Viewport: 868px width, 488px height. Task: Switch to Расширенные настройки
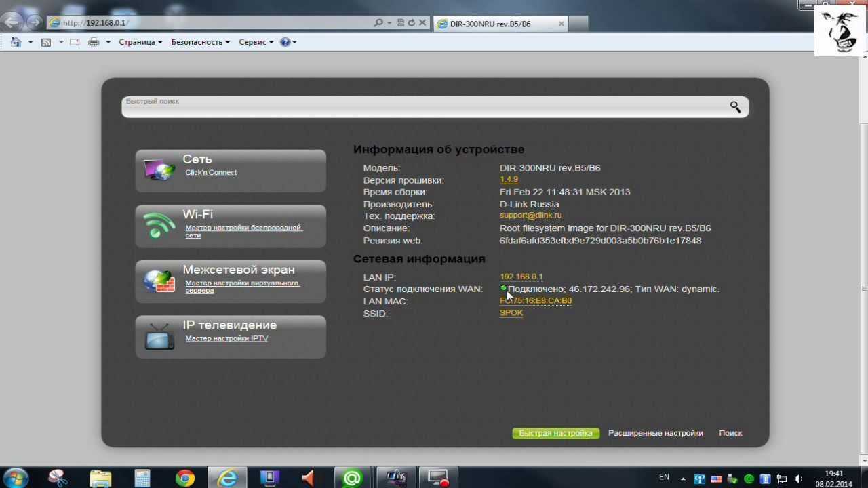tap(655, 433)
